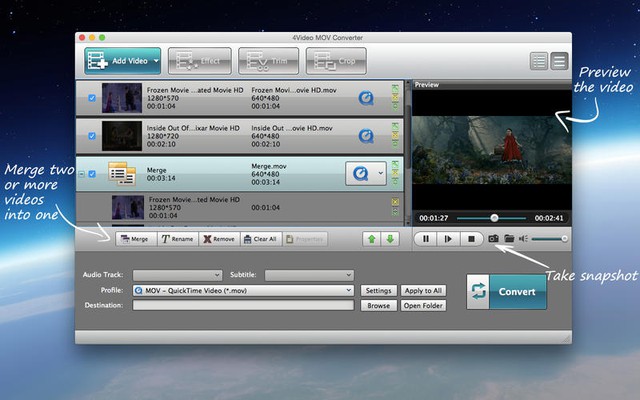This screenshot has height=400, width=640.
Task: Open the Effect tool
Action: click(199, 61)
